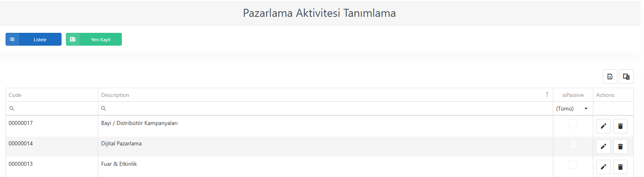Sort by the Description column header
This screenshot has width=644, height=177.
tap(326, 95)
